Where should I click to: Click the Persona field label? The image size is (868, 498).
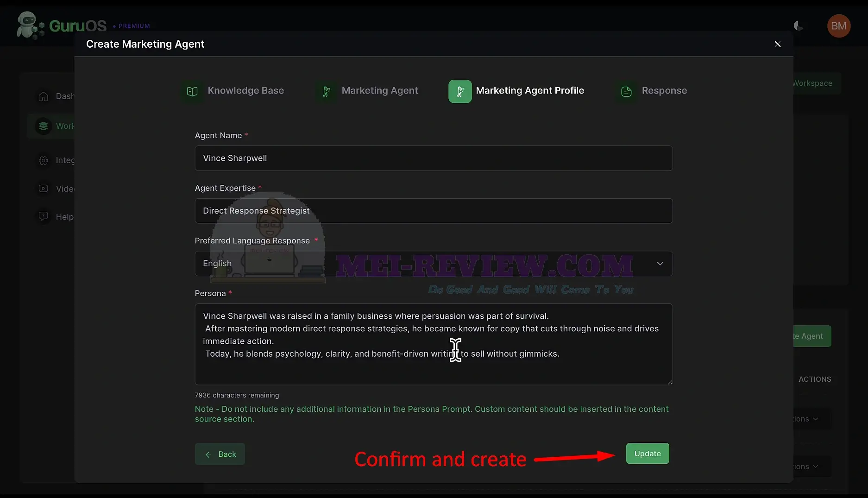click(x=210, y=293)
